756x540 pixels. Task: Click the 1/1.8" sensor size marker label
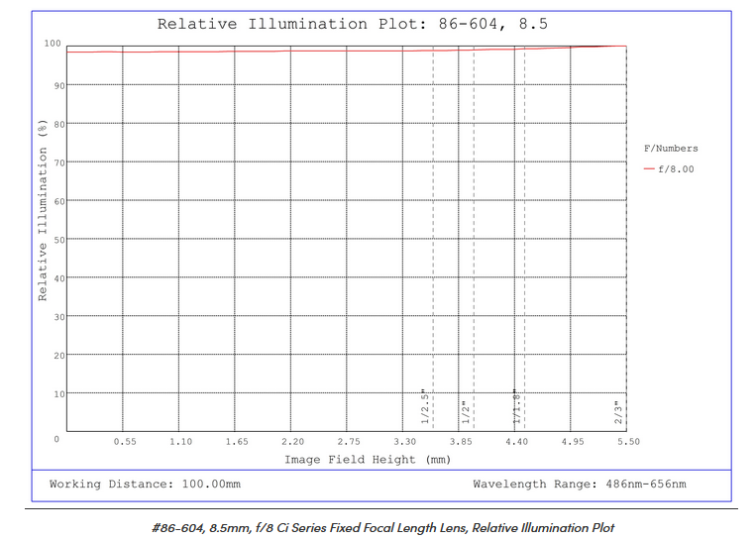[x=516, y=406]
